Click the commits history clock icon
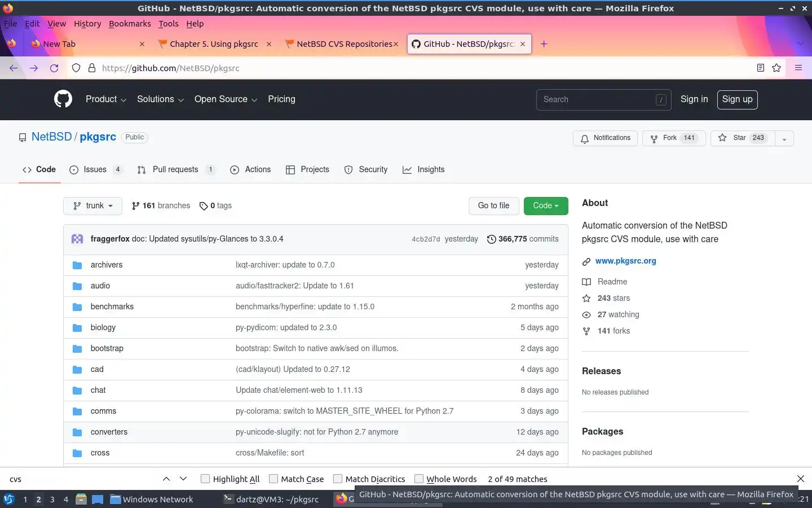The width and height of the screenshot is (812, 508). (x=492, y=239)
